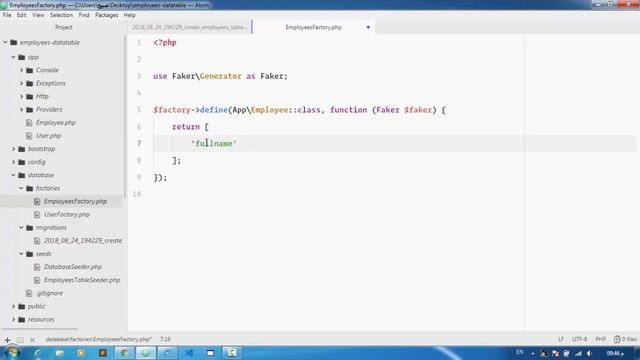Expand the bootstrap folder
The height and width of the screenshot is (360, 640).
coord(13,149)
